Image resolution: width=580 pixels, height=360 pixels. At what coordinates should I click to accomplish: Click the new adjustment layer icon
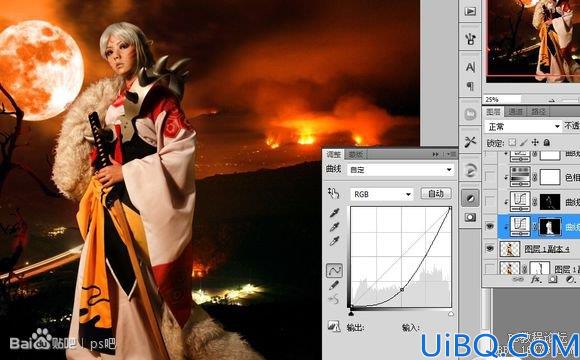[x=570, y=280]
